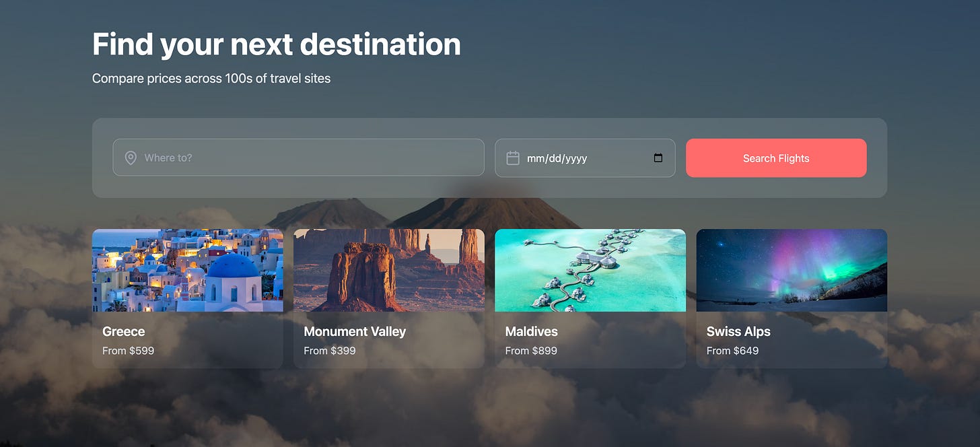Open the Monument Valley photo
Screen dimensions: 980x447
pyautogui.click(x=389, y=271)
